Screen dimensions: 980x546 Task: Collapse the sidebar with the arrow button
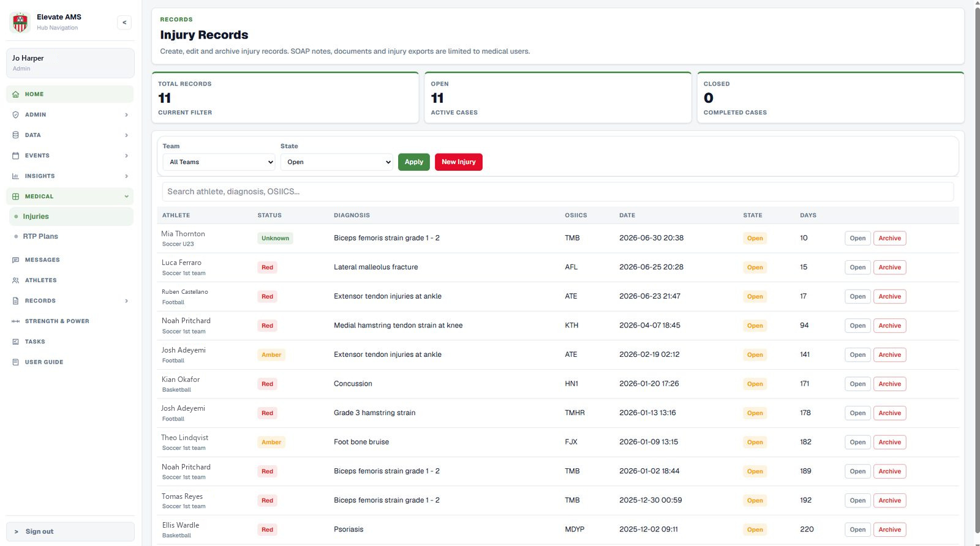[x=124, y=23]
